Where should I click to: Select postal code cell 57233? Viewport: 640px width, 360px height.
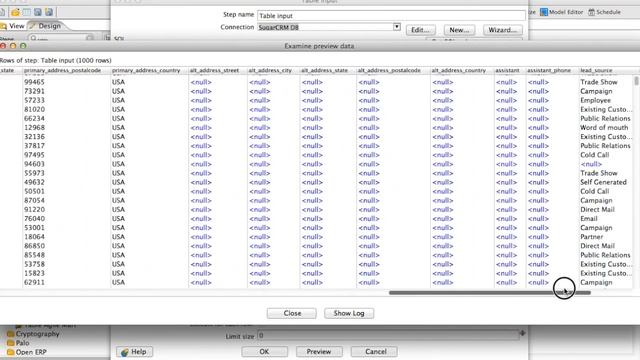[x=34, y=100]
